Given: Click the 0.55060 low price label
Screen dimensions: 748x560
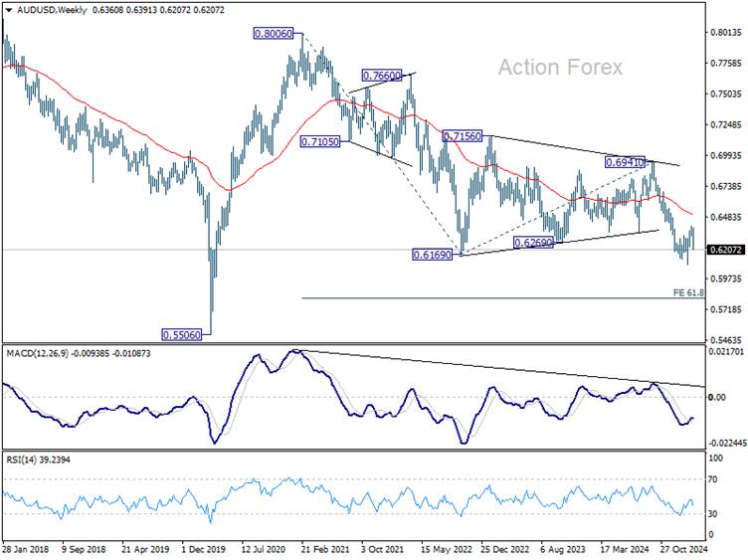Looking at the screenshot, I should click(182, 335).
